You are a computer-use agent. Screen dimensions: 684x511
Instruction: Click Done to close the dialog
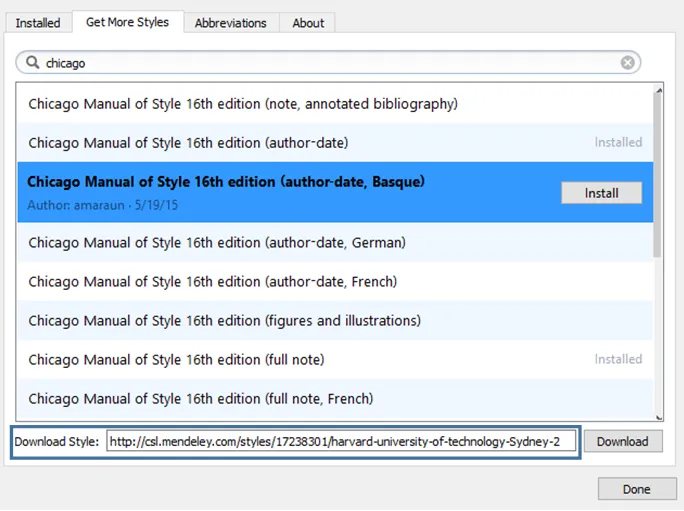(637, 489)
